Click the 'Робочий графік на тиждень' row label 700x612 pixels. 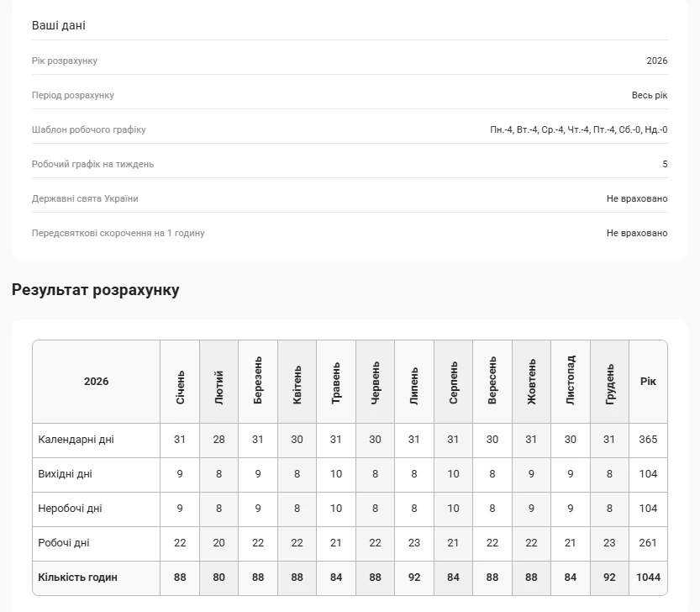(x=92, y=164)
